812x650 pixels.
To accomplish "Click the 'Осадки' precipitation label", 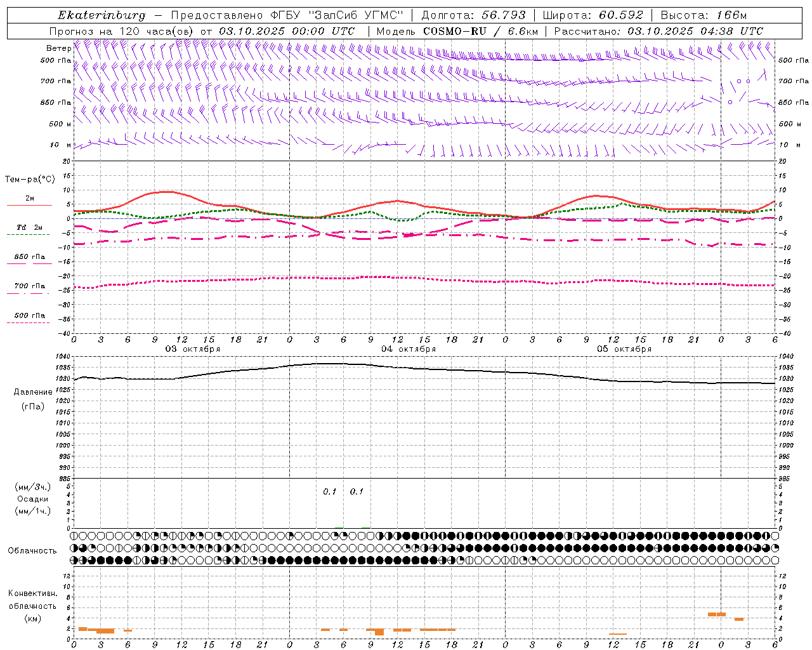I will (33, 499).
